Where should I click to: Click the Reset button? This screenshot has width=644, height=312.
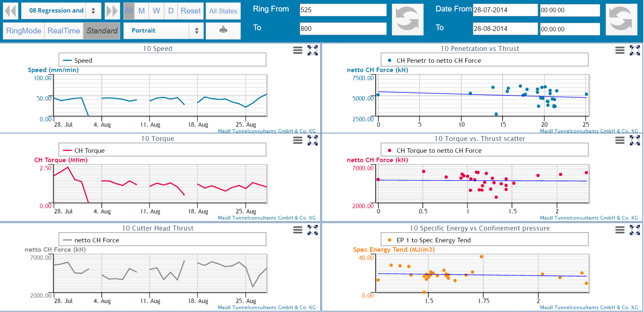tap(191, 11)
